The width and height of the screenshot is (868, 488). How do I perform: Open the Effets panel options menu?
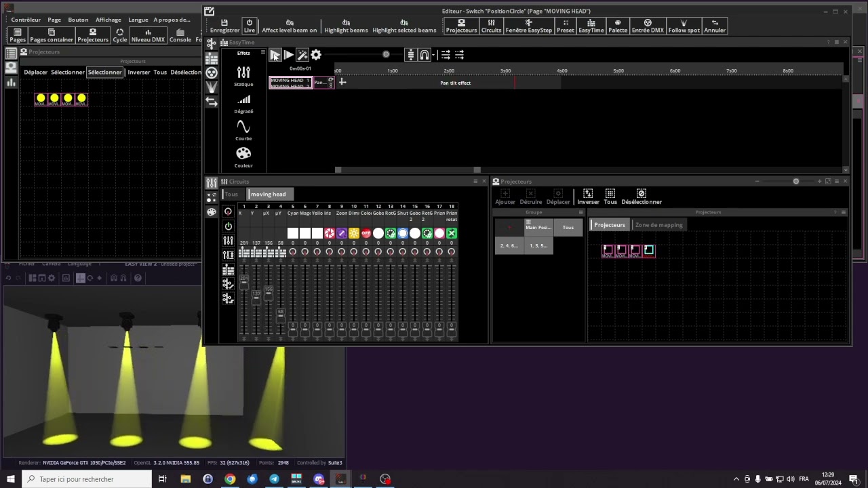click(262, 53)
